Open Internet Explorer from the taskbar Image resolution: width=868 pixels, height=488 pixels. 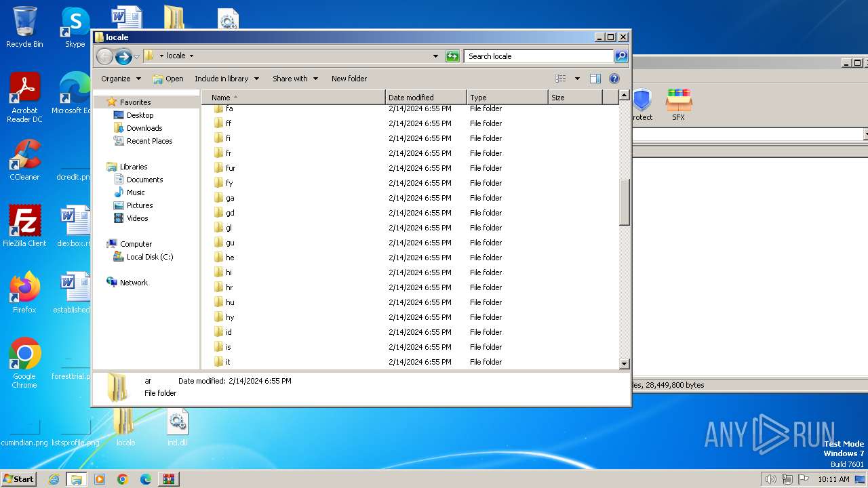tap(54, 479)
